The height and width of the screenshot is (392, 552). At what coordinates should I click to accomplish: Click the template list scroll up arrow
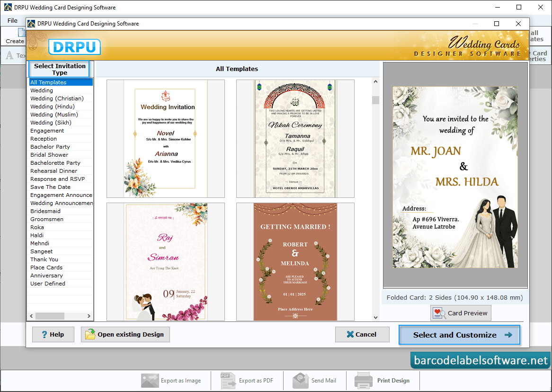click(375, 82)
